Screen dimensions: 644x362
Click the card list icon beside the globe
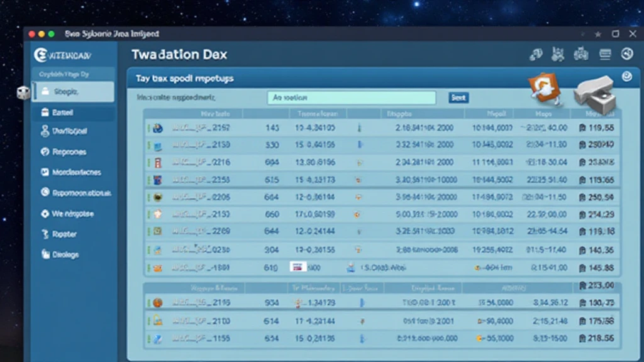point(604,55)
